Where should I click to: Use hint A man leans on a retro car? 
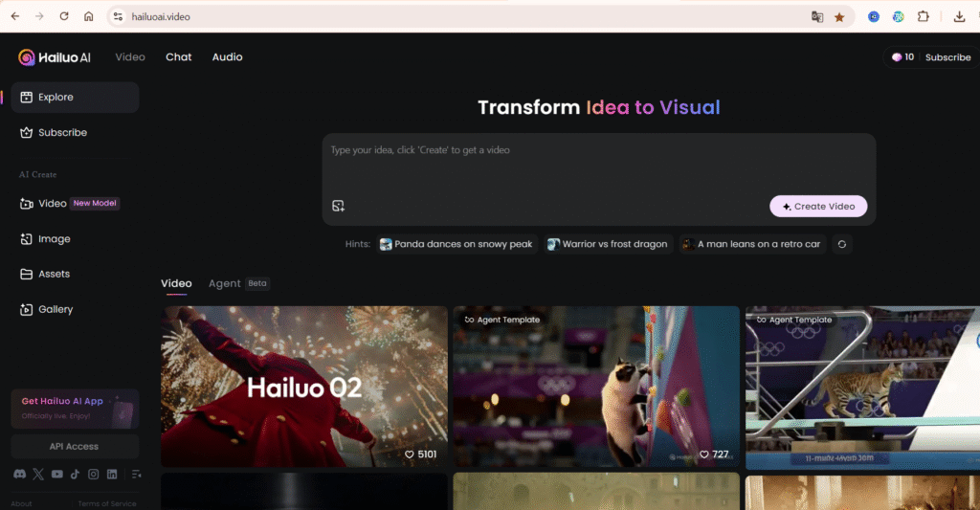point(753,244)
